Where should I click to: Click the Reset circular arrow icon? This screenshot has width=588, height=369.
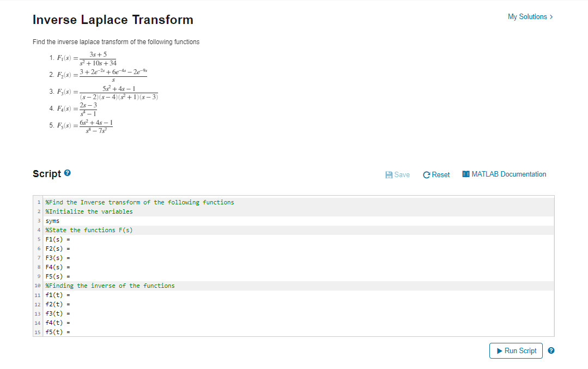click(427, 174)
